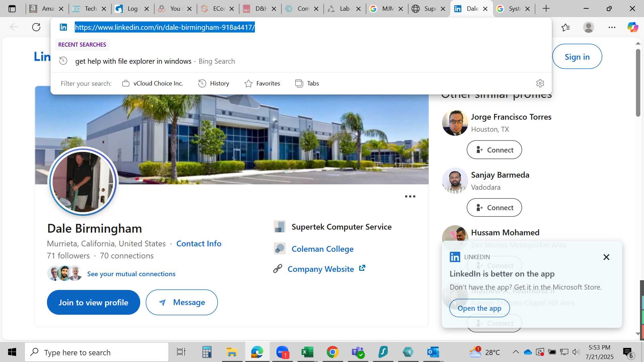The image size is (644, 362).
Task: Open Jorge Francisco Torres profile name
Action: (x=511, y=117)
